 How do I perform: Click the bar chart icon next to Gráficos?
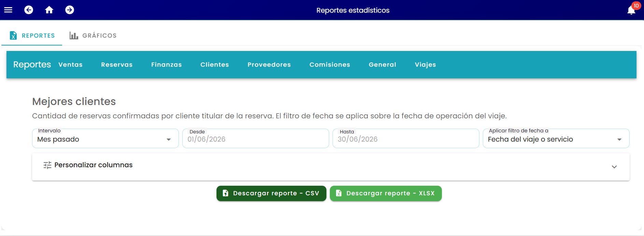coord(74,36)
